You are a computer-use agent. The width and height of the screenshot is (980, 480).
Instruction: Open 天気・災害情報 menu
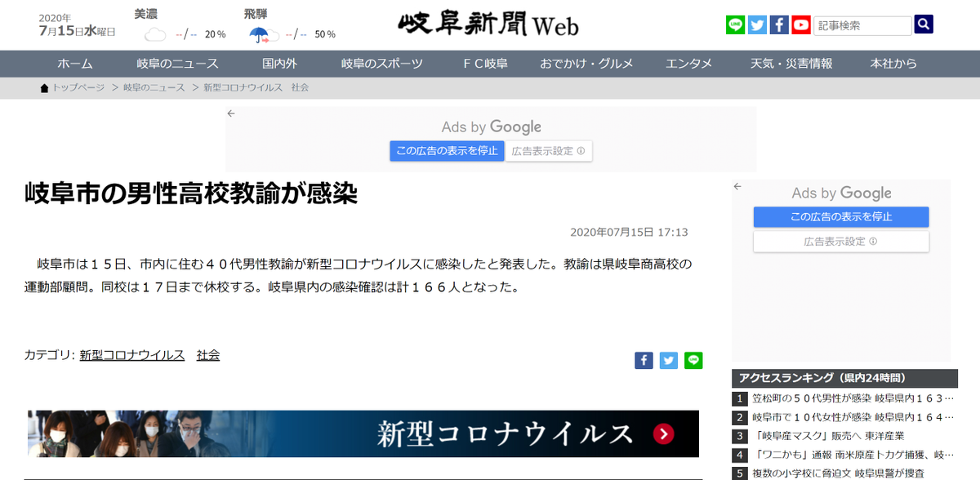coord(791,64)
